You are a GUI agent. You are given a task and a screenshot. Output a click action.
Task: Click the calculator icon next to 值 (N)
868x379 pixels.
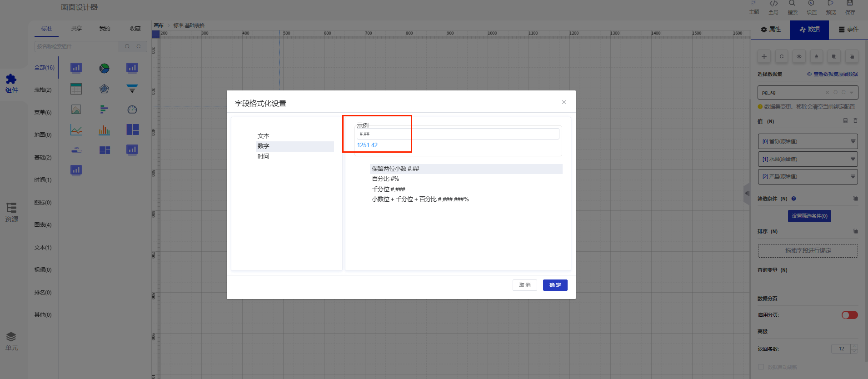[x=845, y=121]
